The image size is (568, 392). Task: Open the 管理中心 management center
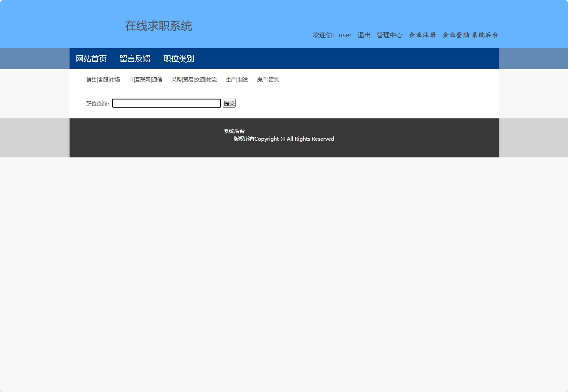(x=389, y=35)
